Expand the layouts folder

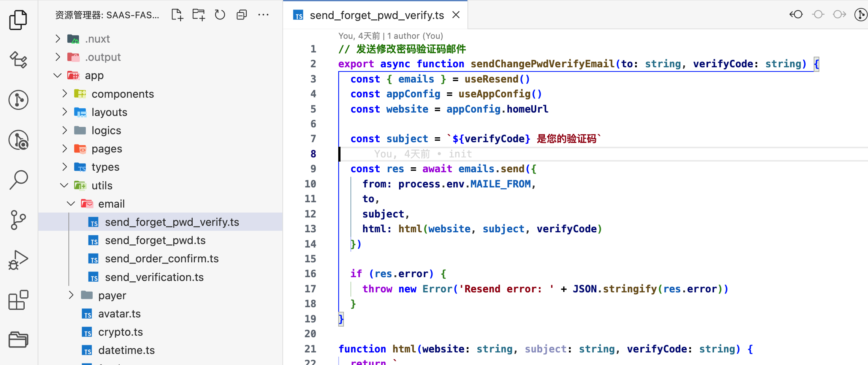pos(65,112)
